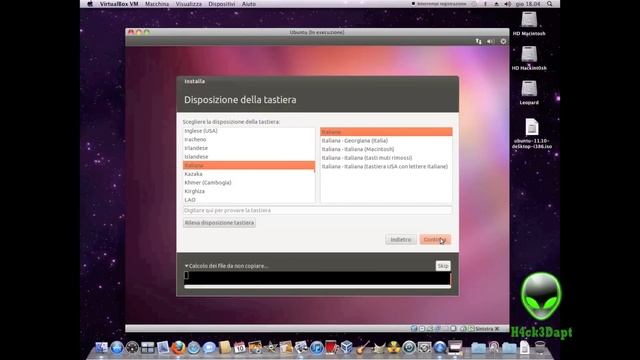Open the VirtualBox VM menu
This screenshot has height=360, width=640.
(x=119, y=4)
